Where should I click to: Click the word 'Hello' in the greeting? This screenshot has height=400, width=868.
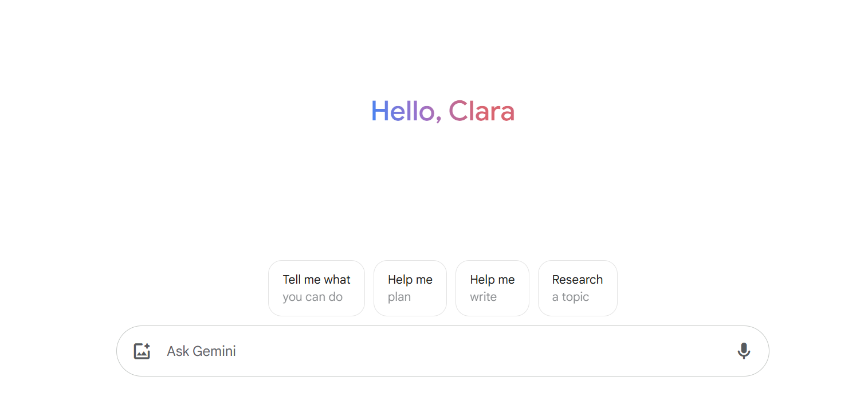(403, 111)
